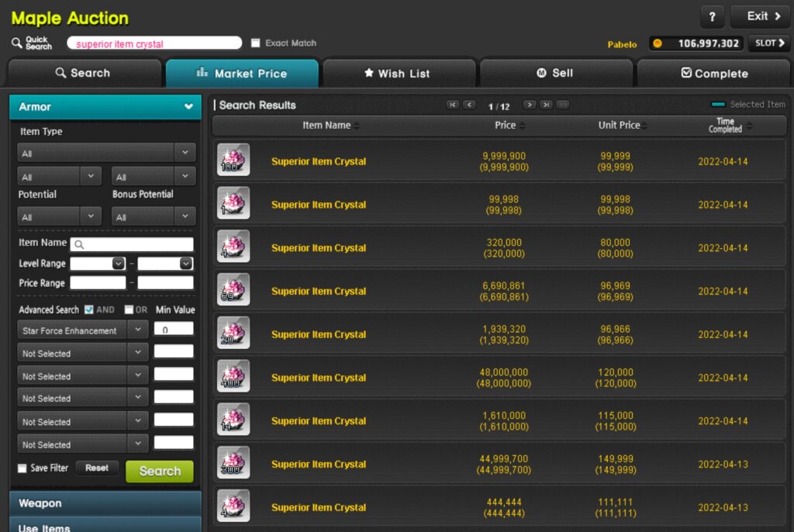Toggle the Exact Match checkbox
Screen dimensions: 794x532
pos(256,43)
